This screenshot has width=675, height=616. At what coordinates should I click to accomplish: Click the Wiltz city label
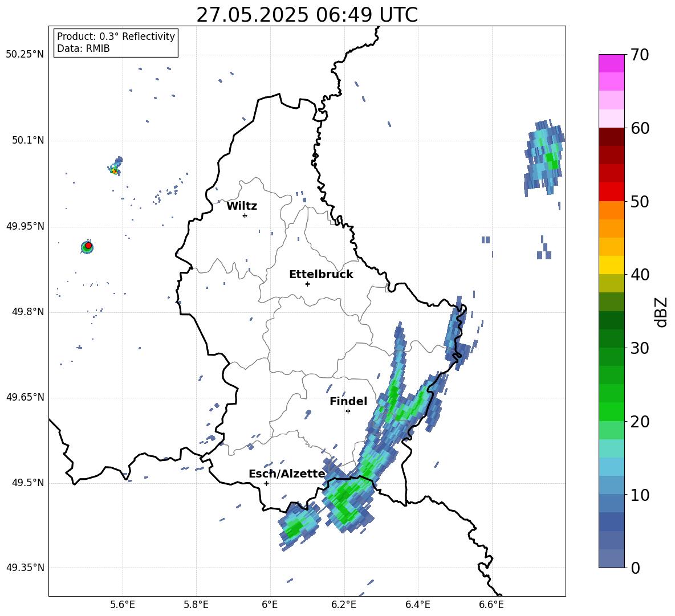click(x=242, y=206)
